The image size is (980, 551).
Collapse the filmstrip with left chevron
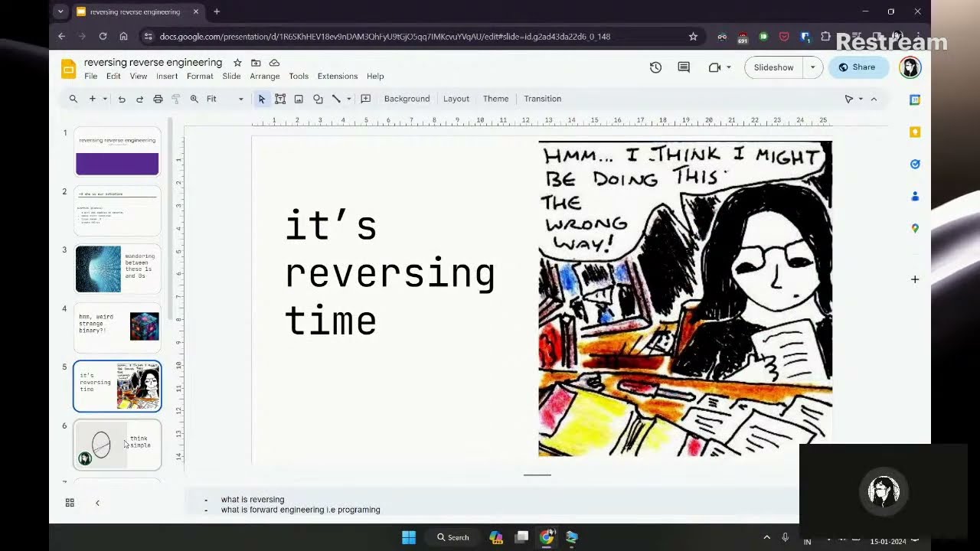point(97,503)
